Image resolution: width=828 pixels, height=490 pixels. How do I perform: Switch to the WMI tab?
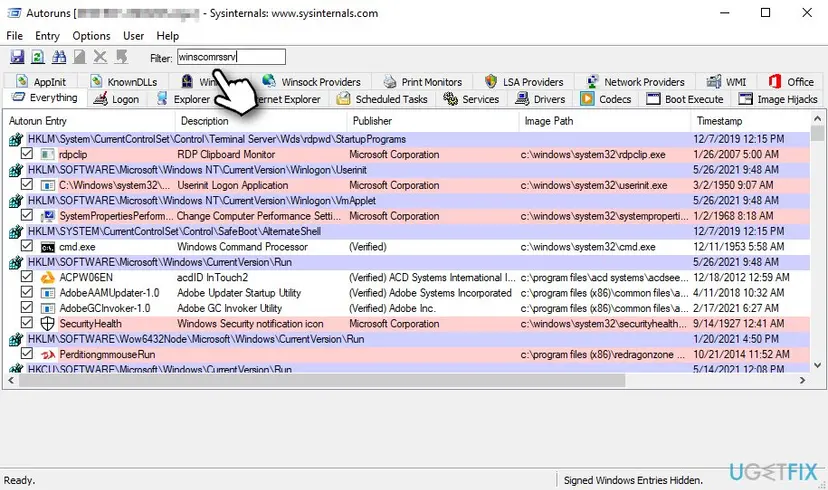(727, 82)
